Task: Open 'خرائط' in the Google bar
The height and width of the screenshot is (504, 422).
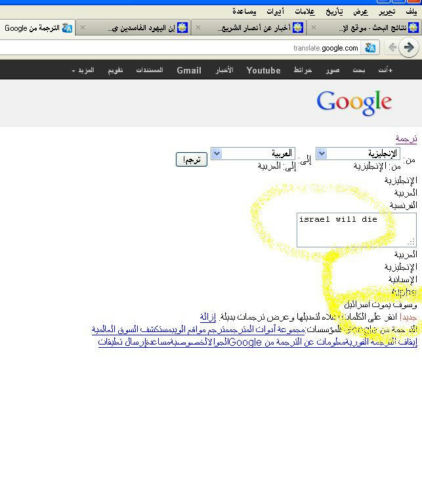Action: 303,70
